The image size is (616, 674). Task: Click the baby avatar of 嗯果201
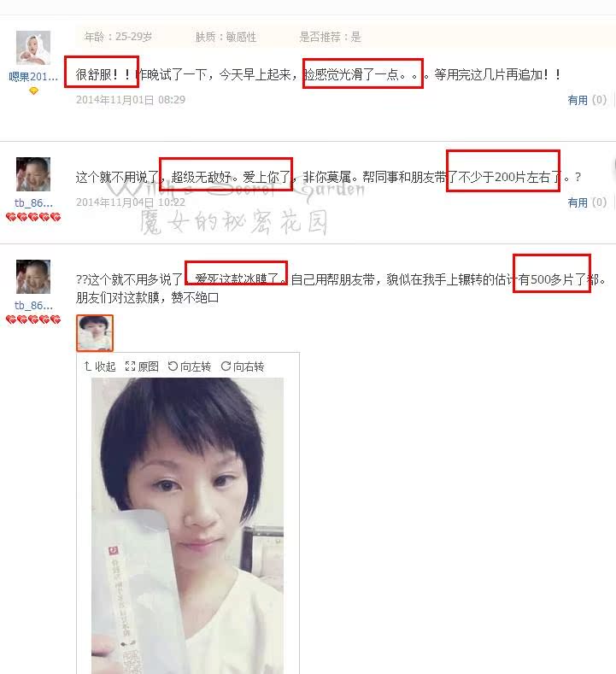(x=33, y=48)
